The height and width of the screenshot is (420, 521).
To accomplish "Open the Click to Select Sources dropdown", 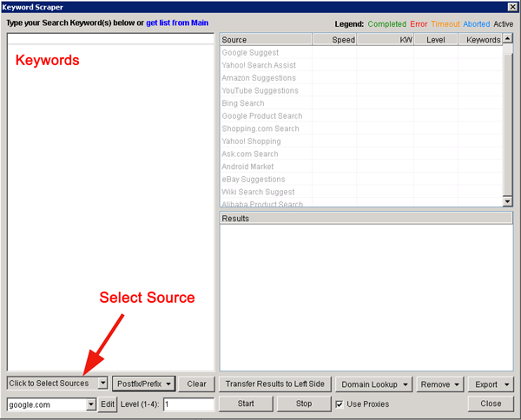I will point(103,384).
